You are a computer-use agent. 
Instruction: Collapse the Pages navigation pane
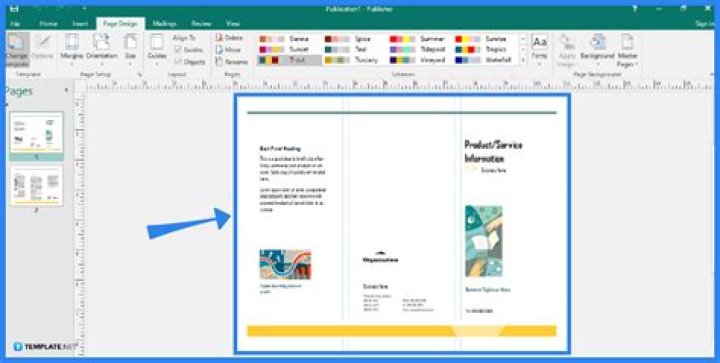(x=66, y=90)
